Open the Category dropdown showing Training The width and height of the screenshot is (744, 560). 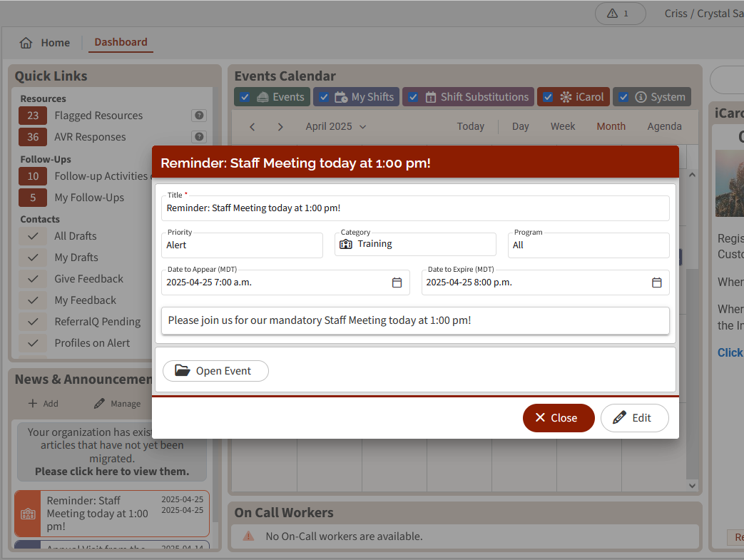pos(415,245)
